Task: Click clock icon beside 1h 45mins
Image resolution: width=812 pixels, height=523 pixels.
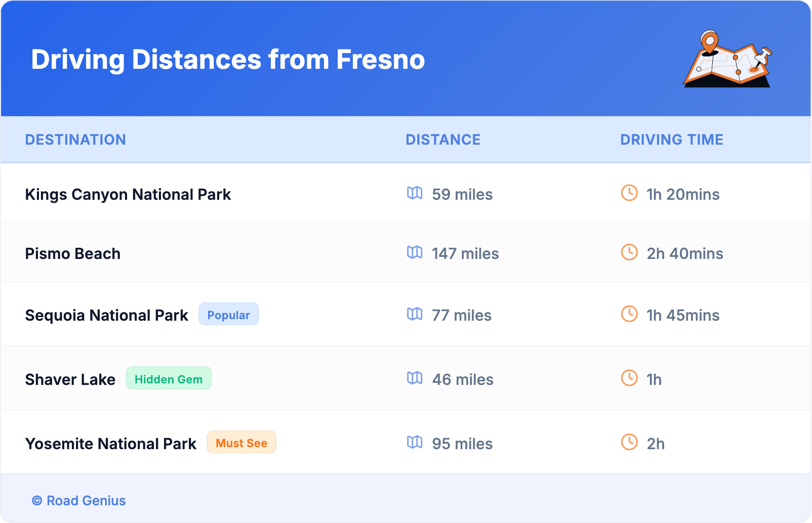Action: 629,314
